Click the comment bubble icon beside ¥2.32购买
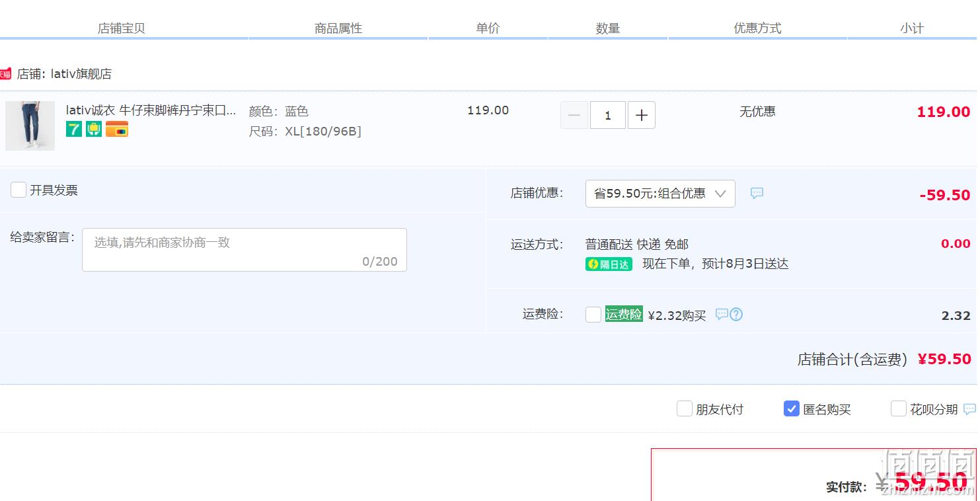The image size is (980, 501). 722,314
